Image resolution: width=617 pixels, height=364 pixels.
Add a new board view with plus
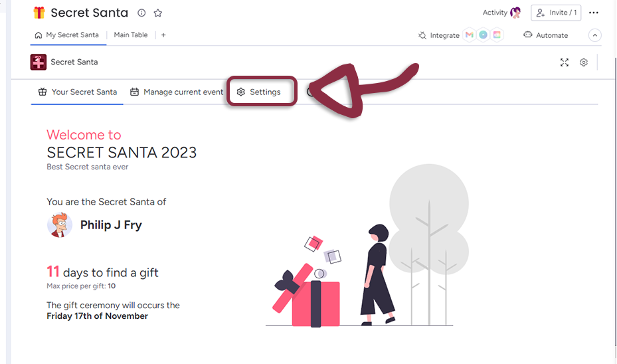tap(163, 35)
